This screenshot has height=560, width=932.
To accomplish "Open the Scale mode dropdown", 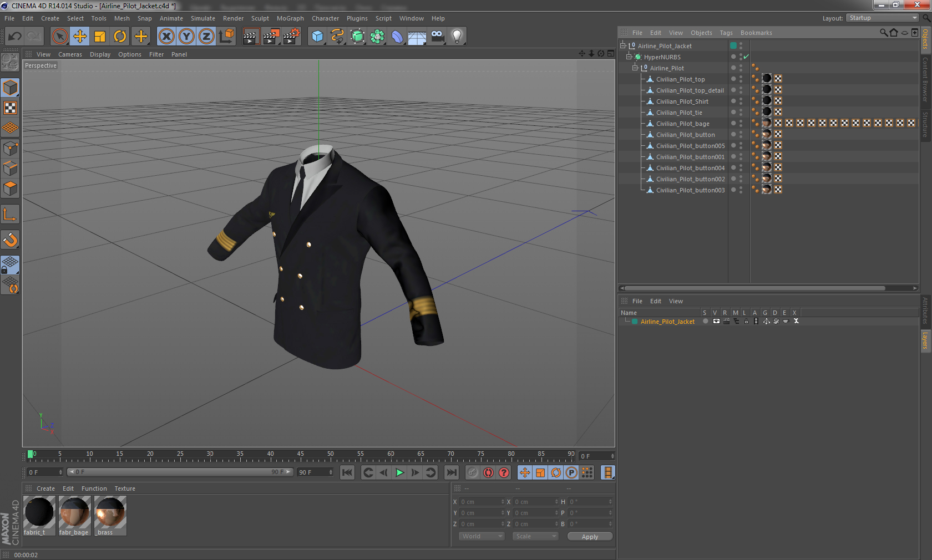I will point(535,536).
